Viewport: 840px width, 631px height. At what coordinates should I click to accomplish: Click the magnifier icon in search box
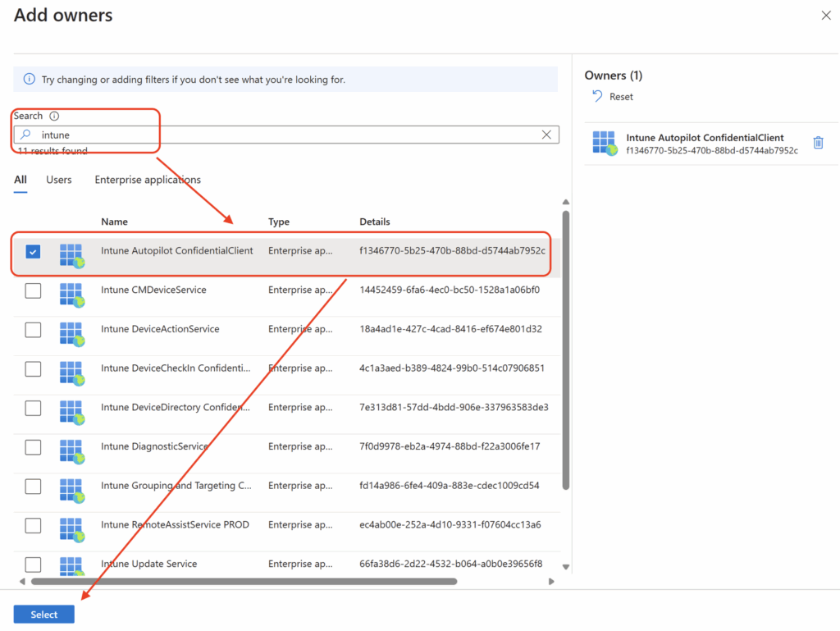(25, 135)
